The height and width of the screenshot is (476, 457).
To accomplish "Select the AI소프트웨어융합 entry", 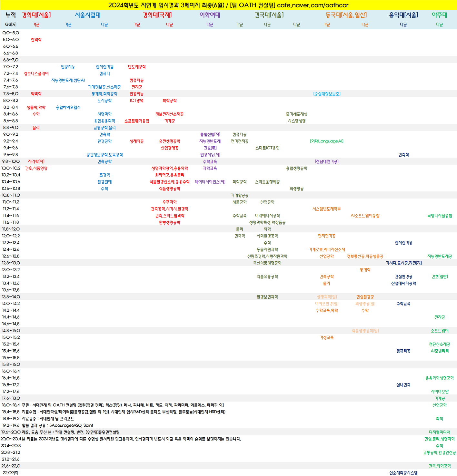I will click(x=365, y=216).
